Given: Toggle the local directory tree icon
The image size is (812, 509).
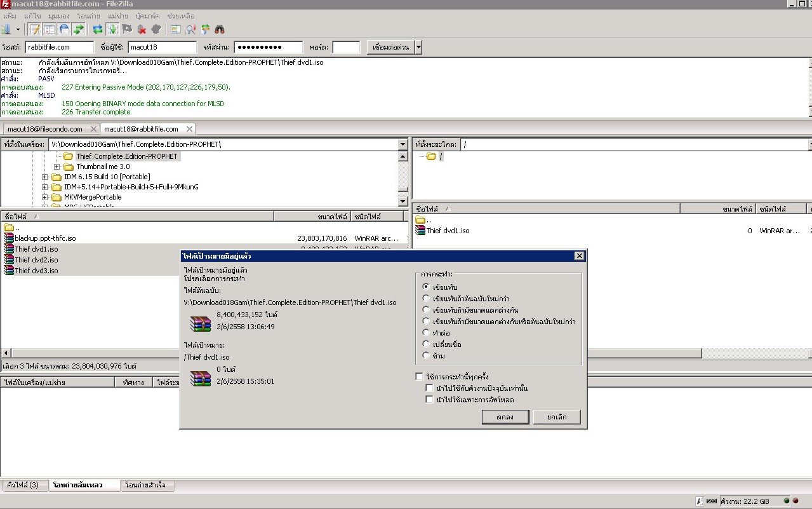Looking at the screenshot, I should (x=50, y=29).
